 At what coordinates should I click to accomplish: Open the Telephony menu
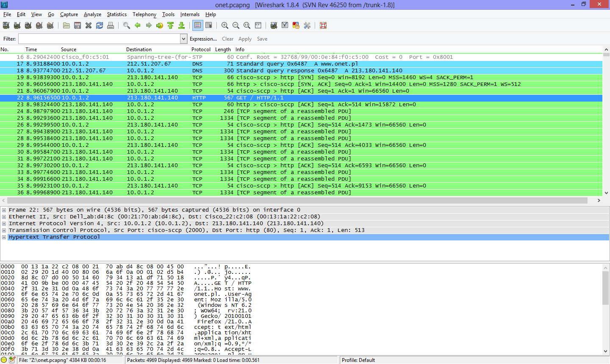pyautogui.click(x=144, y=14)
